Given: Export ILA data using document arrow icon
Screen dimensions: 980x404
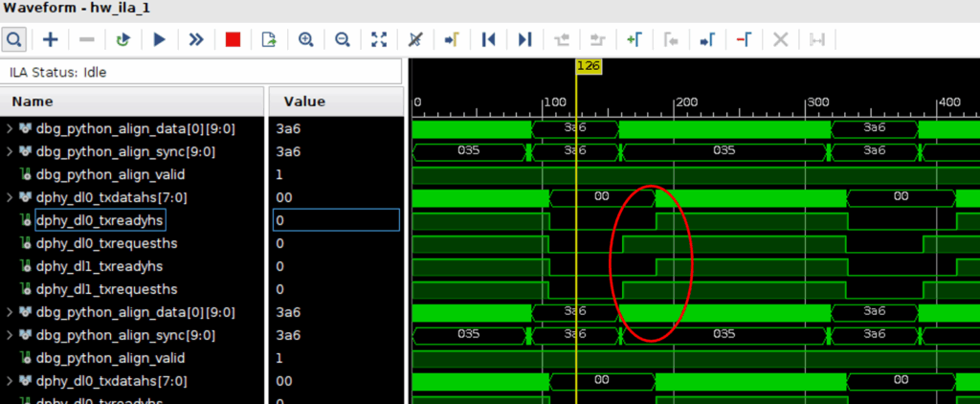Looking at the screenshot, I should pos(269,40).
